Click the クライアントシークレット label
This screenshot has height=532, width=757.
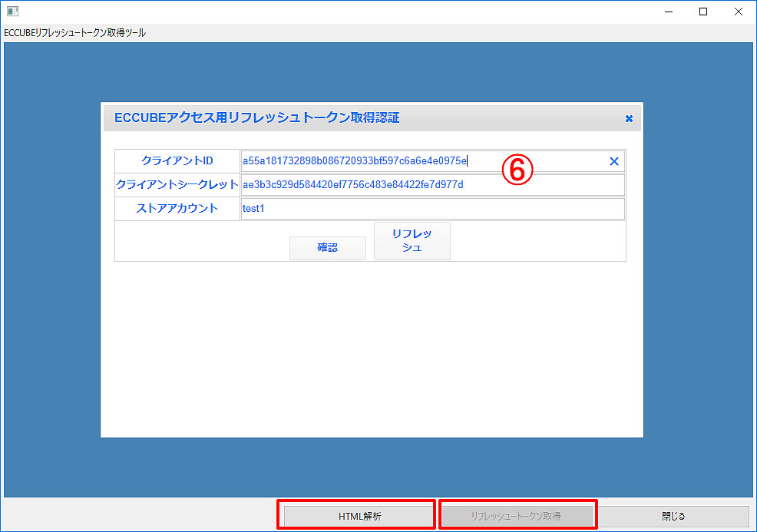[x=177, y=184]
